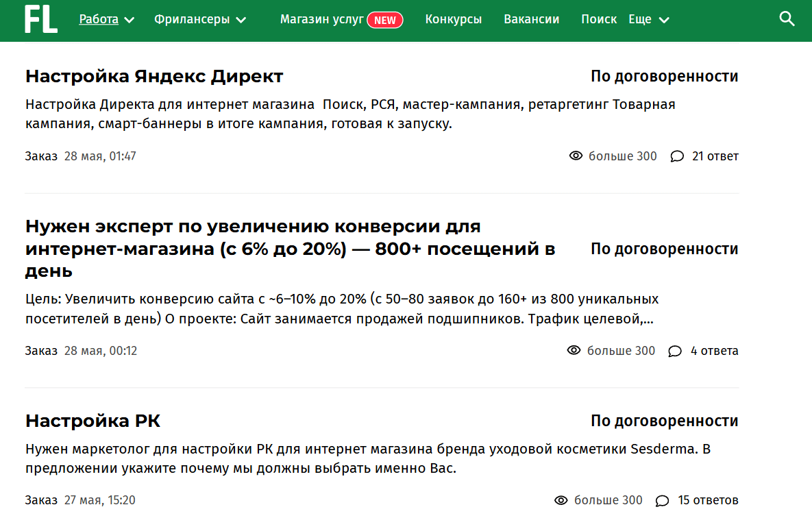Click больше 300 views in Яндекс Директ order

pos(622,156)
